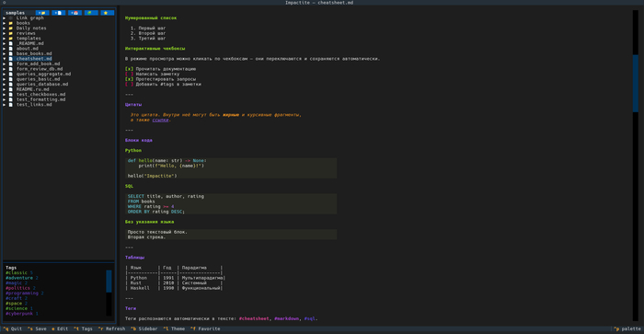Click Edit in the footer bar
This screenshot has height=334, width=644.
pos(60,328)
